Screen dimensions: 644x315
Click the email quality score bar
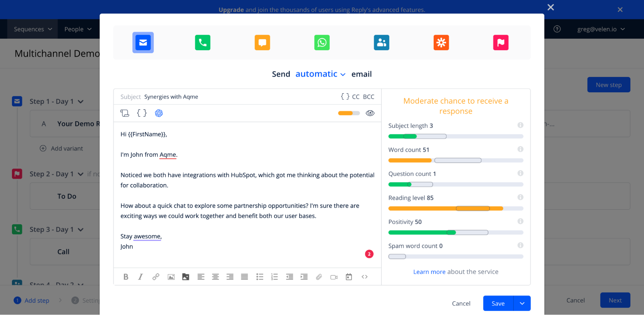click(349, 113)
